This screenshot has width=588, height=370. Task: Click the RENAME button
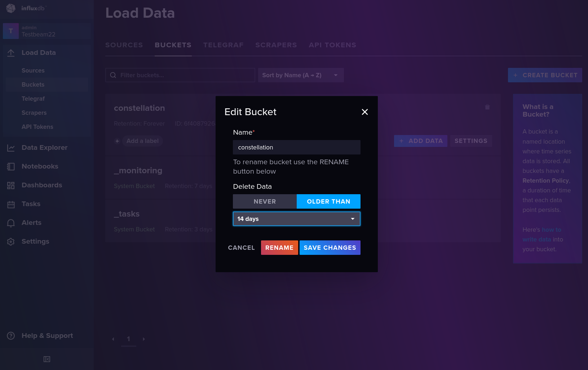(x=279, y=248)
